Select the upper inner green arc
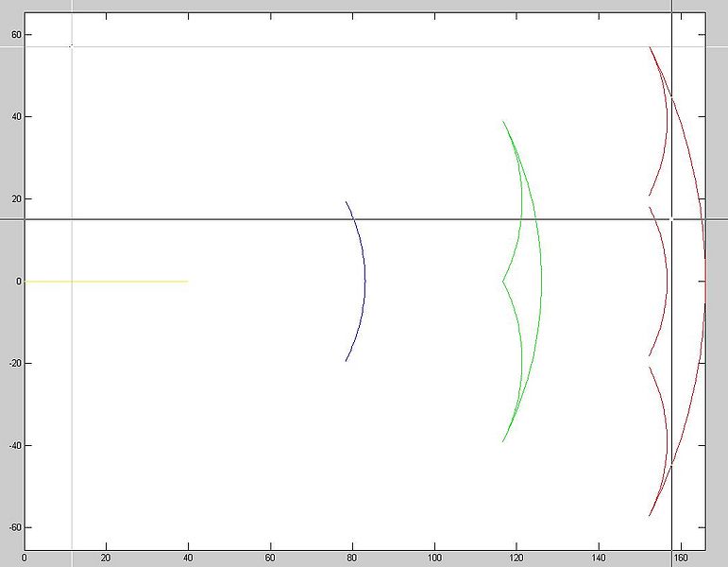728x567 pixels. click(x=521, y=198)
